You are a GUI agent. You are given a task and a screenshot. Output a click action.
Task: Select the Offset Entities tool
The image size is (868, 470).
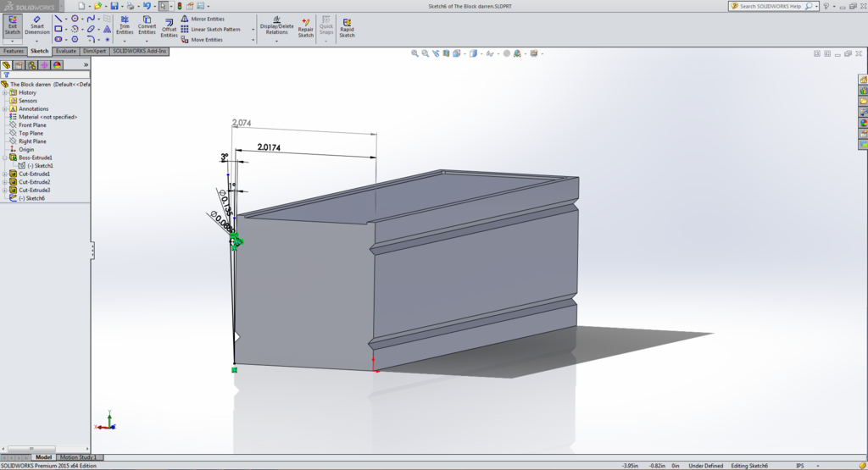pos(169,28)
